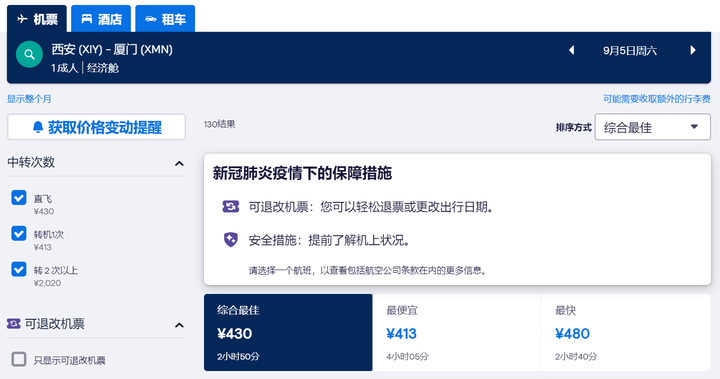The image size is (720, 379).
Task: Collapse the 可退改机票 filter section
Action: coord(180,325)
